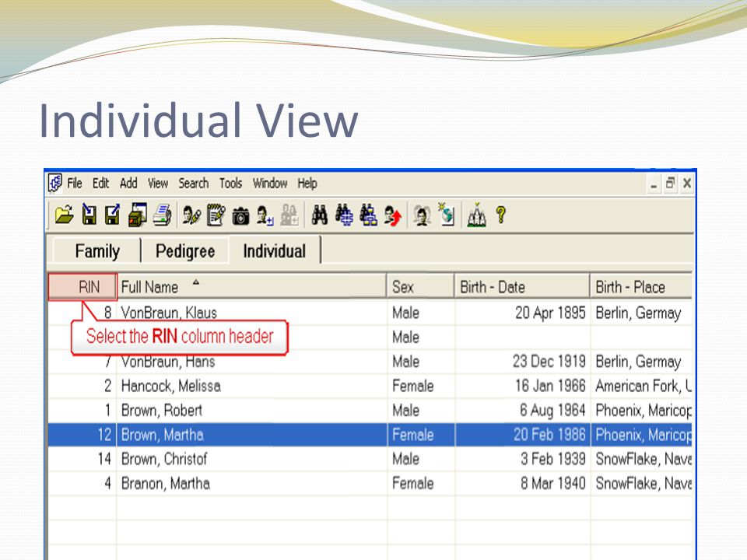747x560 pixels.
Task: Select the row Hancock, Melissa
Action: click(x=370, y=386)
